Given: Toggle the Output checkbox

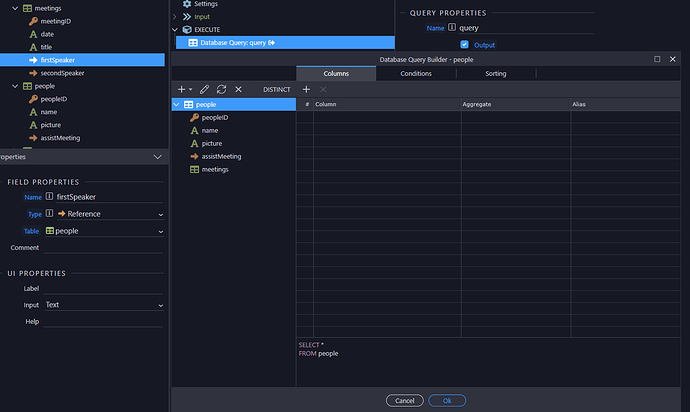Looking at the screenshot, I should point(464,44).
